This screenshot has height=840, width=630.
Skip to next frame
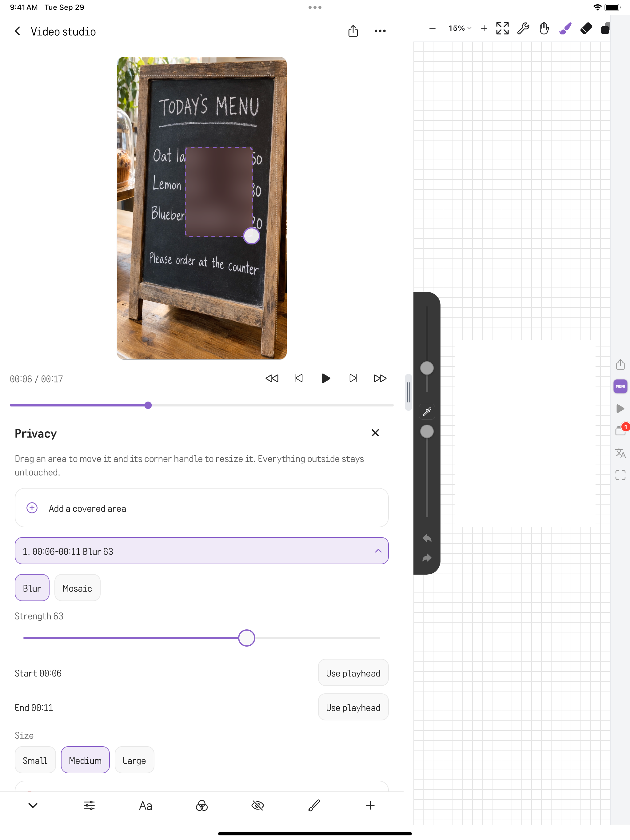pyautogui.click(x=353, y=378)
